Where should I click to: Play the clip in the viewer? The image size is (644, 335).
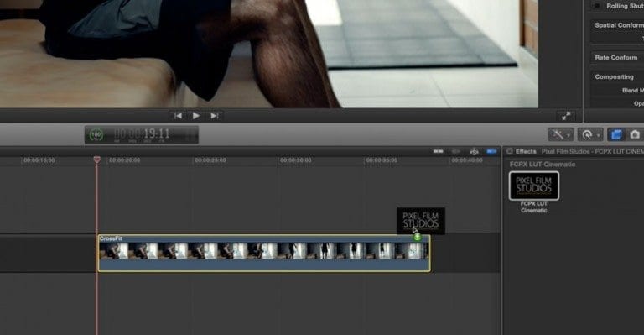[x=196, y=116]
